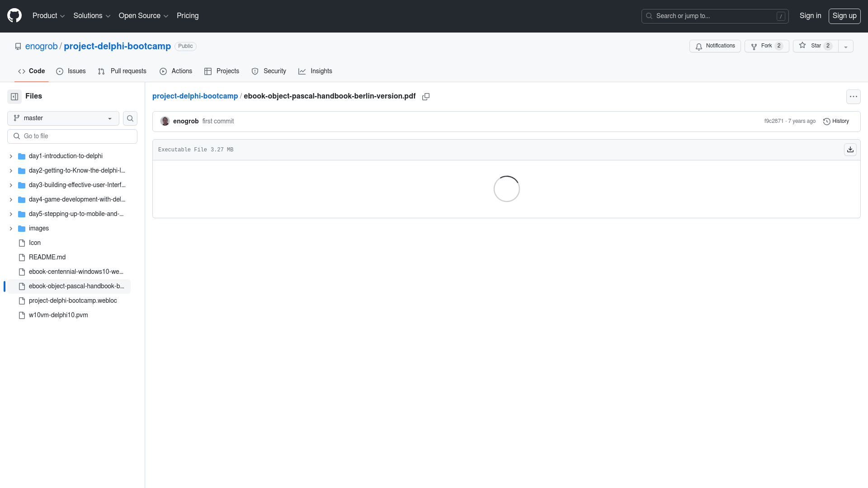Click the GitHub logo icon
This screenshot has width=868, height=488.
click(x=14, y=16)
